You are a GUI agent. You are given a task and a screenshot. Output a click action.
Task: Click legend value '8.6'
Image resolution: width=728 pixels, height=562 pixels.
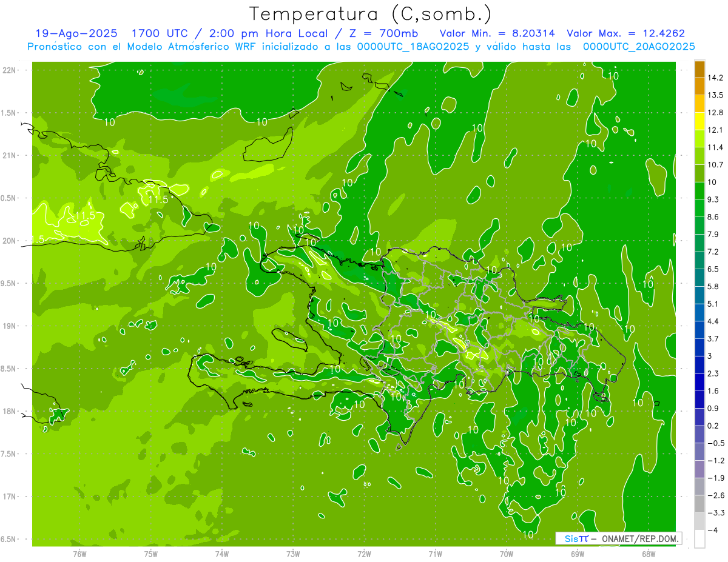point(713,217)
